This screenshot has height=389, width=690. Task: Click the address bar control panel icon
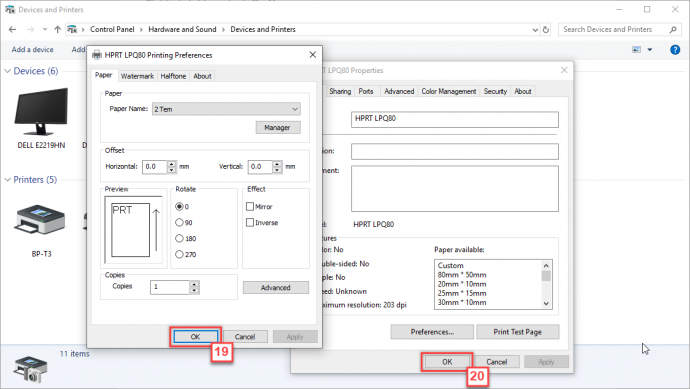click(72, 29)
